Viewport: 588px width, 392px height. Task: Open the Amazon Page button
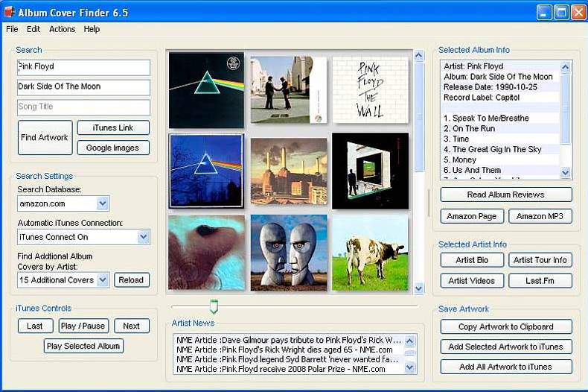pyautogui.click(x=472, y=216)
